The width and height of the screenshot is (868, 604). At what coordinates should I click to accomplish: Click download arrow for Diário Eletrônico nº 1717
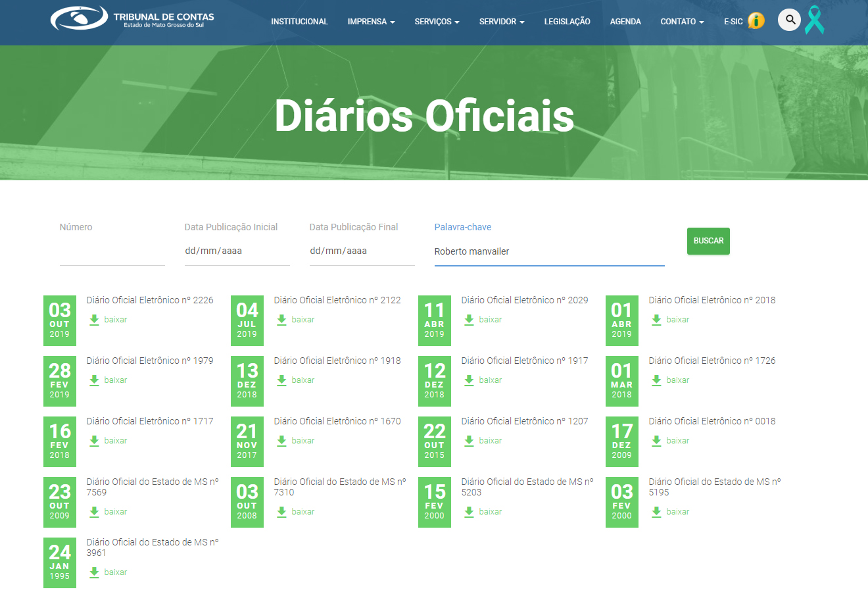(x=94, y=441)
